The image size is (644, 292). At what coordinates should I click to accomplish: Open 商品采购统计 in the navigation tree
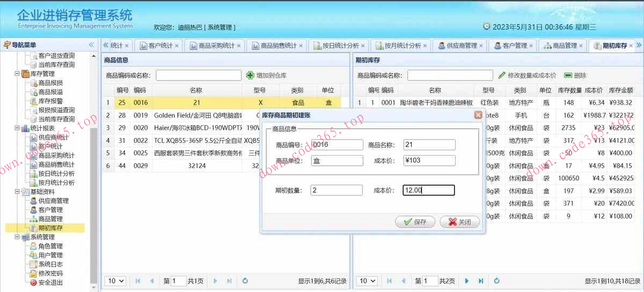click(x=56, y=156)
